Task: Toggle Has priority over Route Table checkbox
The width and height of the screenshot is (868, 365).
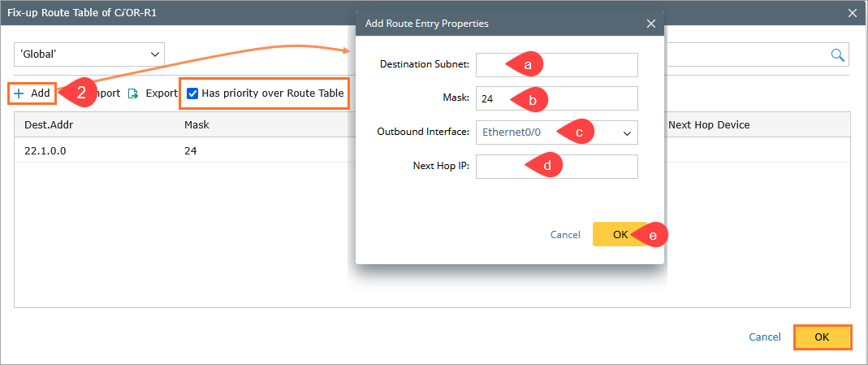Action: 192,93
